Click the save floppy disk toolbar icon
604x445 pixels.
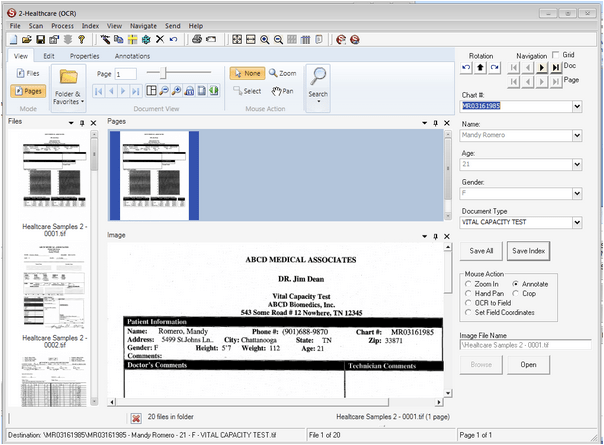click(x=40, y=39)
